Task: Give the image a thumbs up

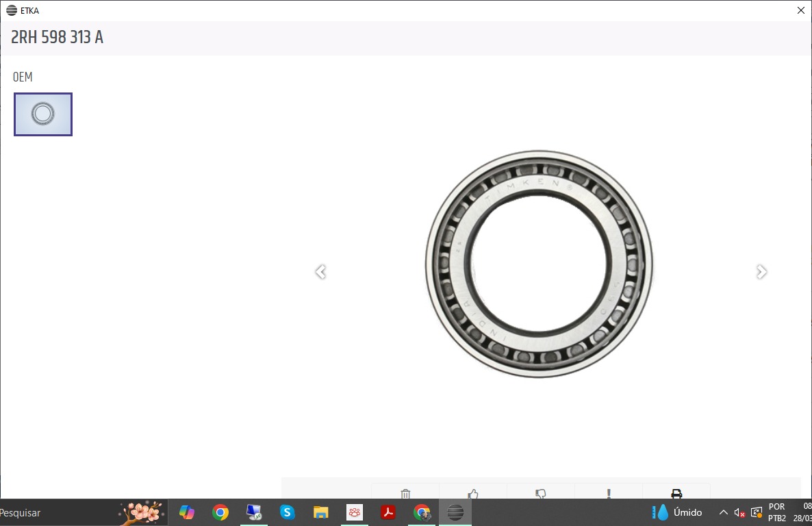Action: [x=473, y=493]
